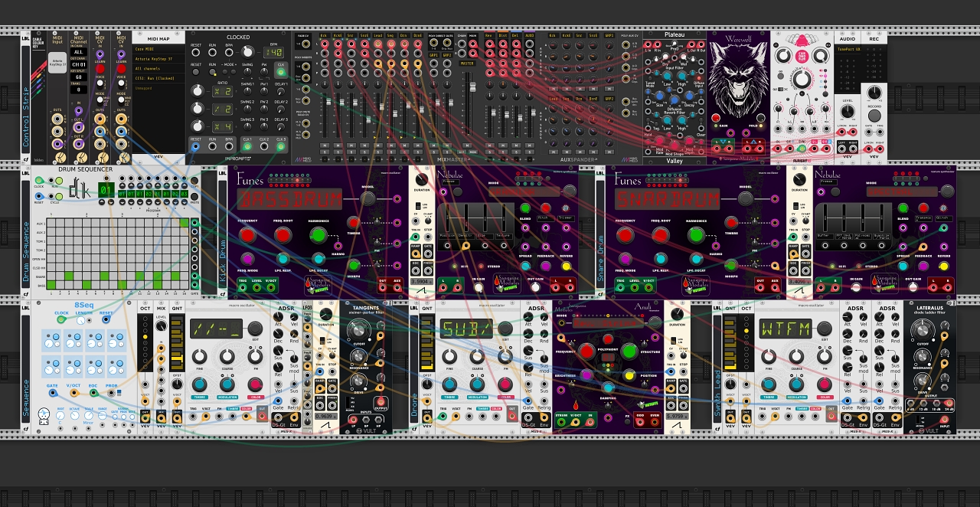Screen dimensions: 980x507
Task: Open the Core MIDI driver dropdown in MIDI Map
Action: click(159, 48)
